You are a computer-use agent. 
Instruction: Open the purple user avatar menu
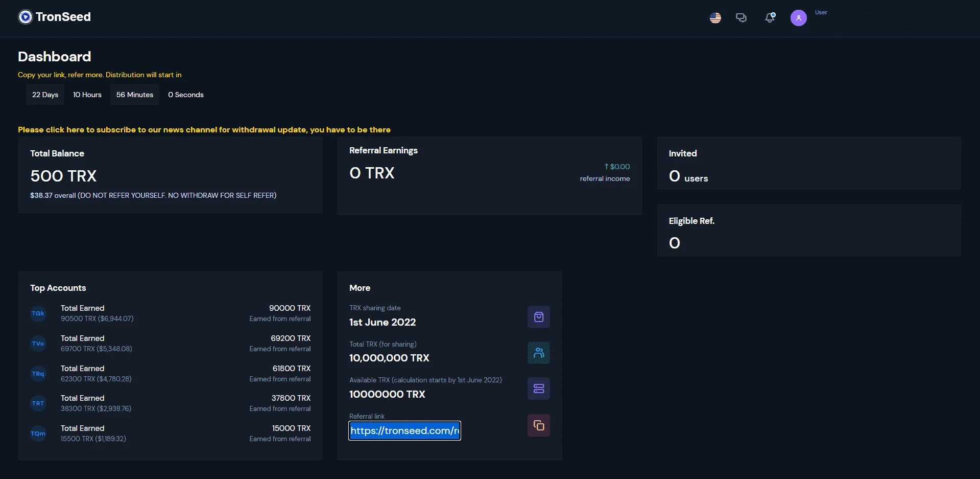coord(799,18)
